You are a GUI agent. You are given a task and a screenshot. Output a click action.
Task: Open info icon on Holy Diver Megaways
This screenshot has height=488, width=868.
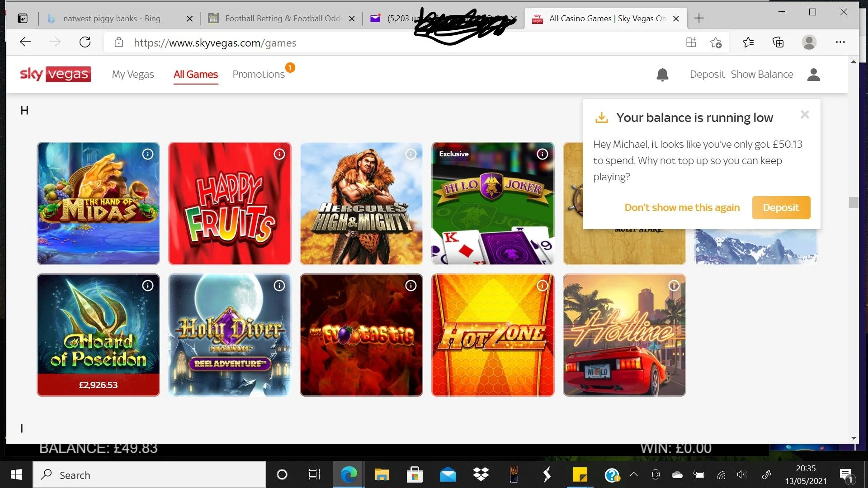[279, 286]
